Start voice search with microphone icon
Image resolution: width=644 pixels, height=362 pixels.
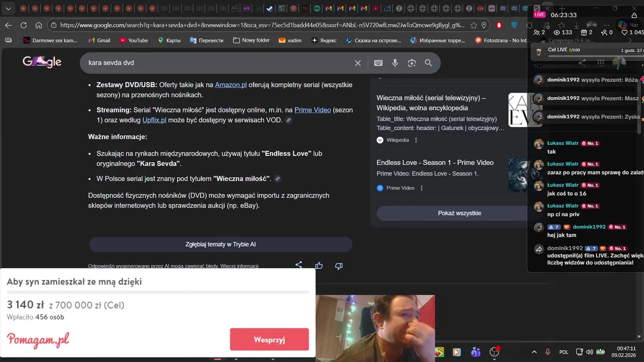(x=395, y=63)
